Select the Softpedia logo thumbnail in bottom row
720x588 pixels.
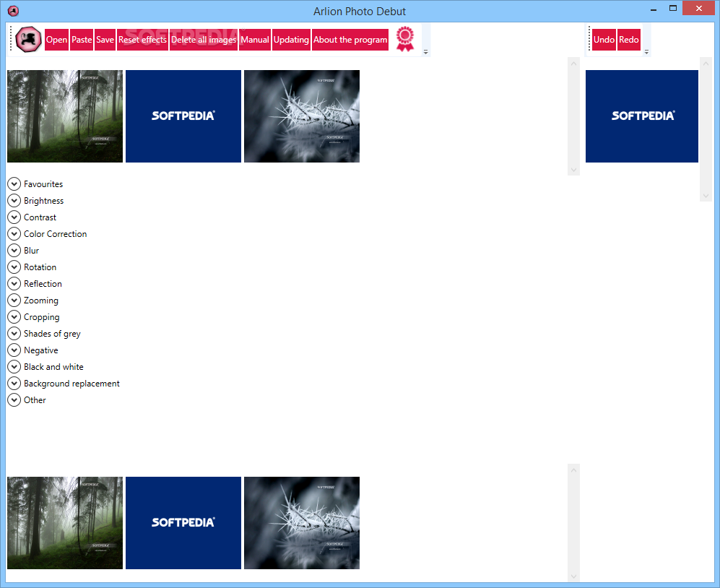click(x=183, y=523)
